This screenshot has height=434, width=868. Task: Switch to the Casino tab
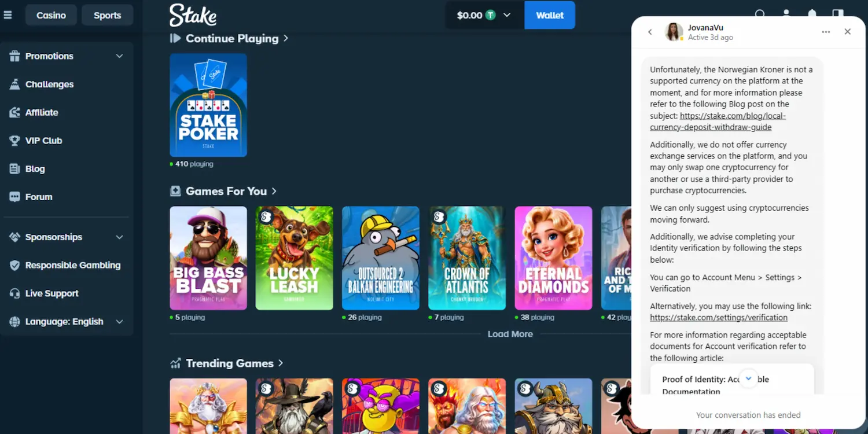click(x=51, y=15)
